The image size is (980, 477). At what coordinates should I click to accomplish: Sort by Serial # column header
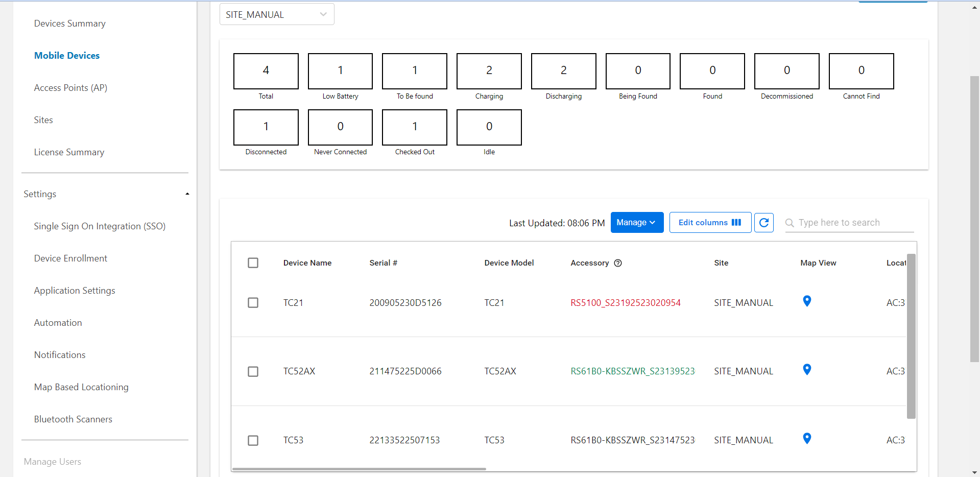pos(384,263)
